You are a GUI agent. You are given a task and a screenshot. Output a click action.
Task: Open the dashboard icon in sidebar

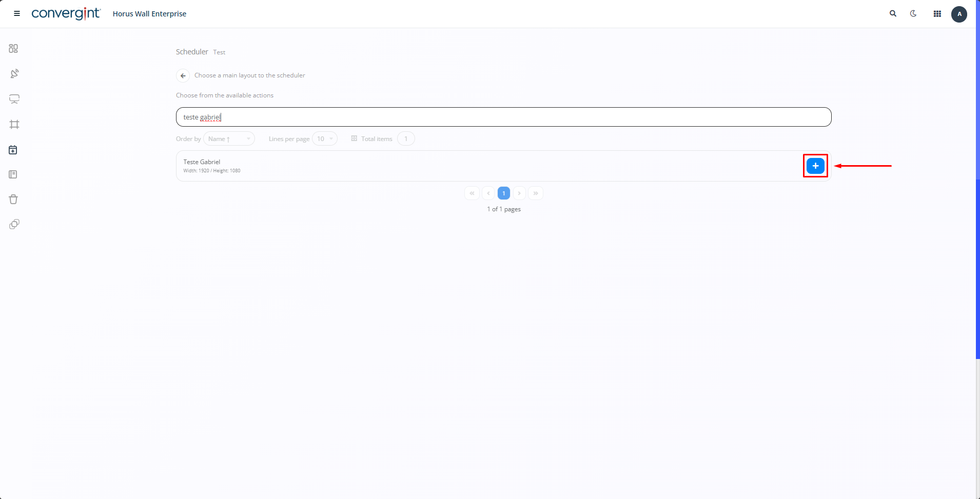(x=13, y=49)
